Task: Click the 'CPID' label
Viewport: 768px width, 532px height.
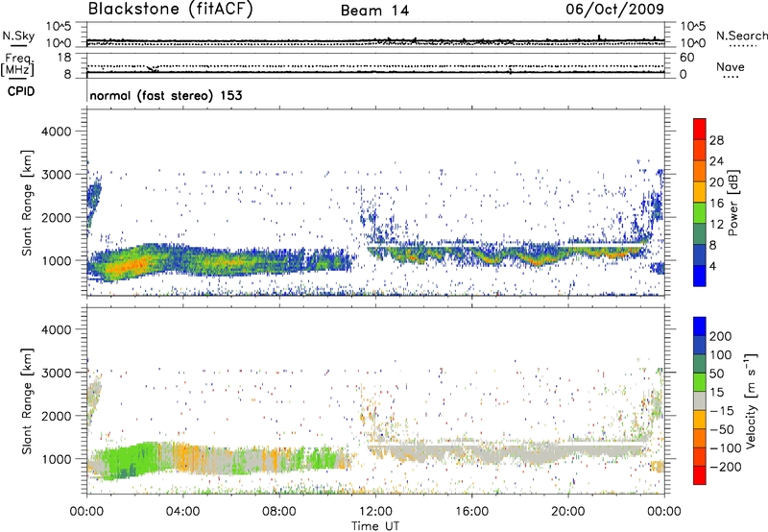Action: click(x=21, y=91)
